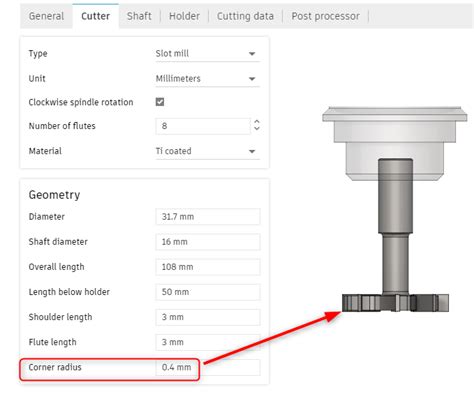
Task: Open the Material dropdown showing Ti coated
Action: point(207,151)
